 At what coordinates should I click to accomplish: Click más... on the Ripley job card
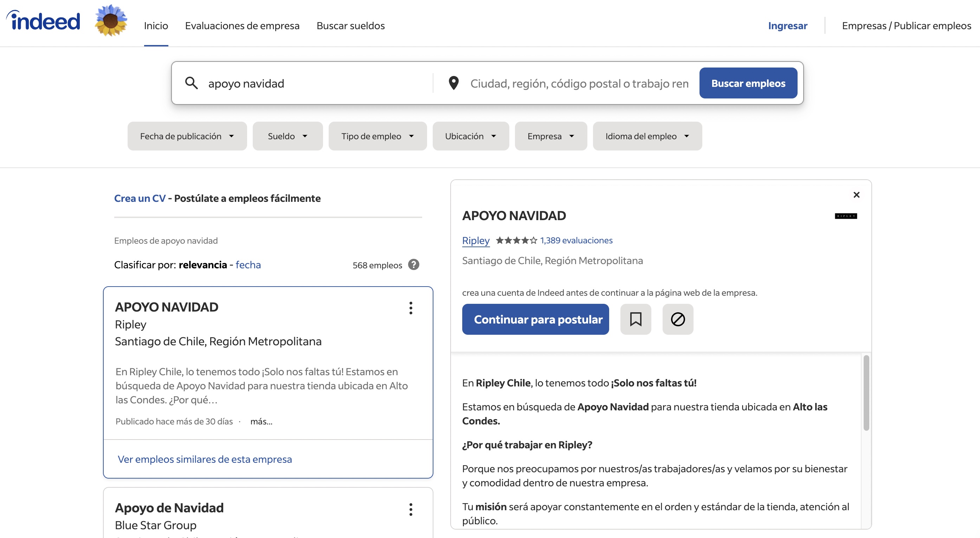tap(261, 421)
